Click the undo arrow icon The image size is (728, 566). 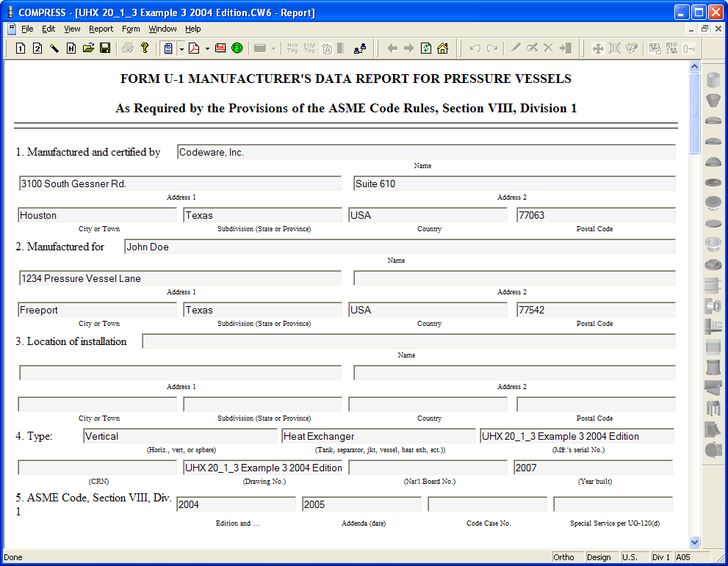click(x=475, y=48)
